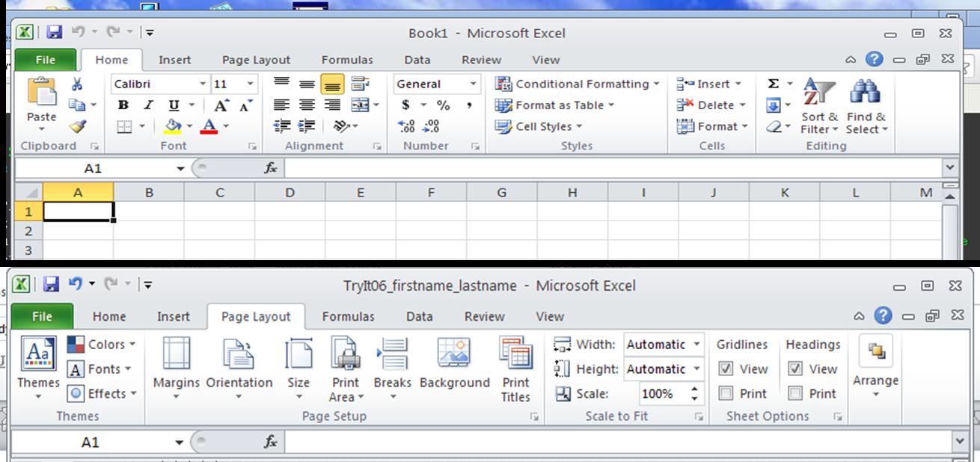Open General number format dropdown in Book1
The width and height of the screenshot is (980, 462).
point(473,84)
